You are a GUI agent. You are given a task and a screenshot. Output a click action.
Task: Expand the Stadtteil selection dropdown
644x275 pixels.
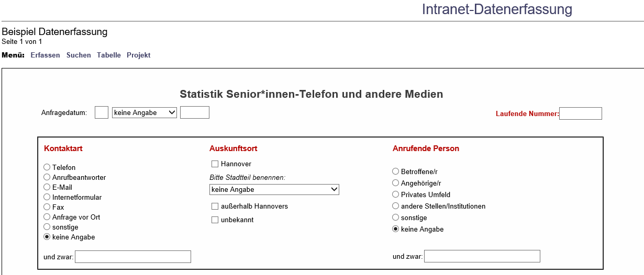coord(274,190)
